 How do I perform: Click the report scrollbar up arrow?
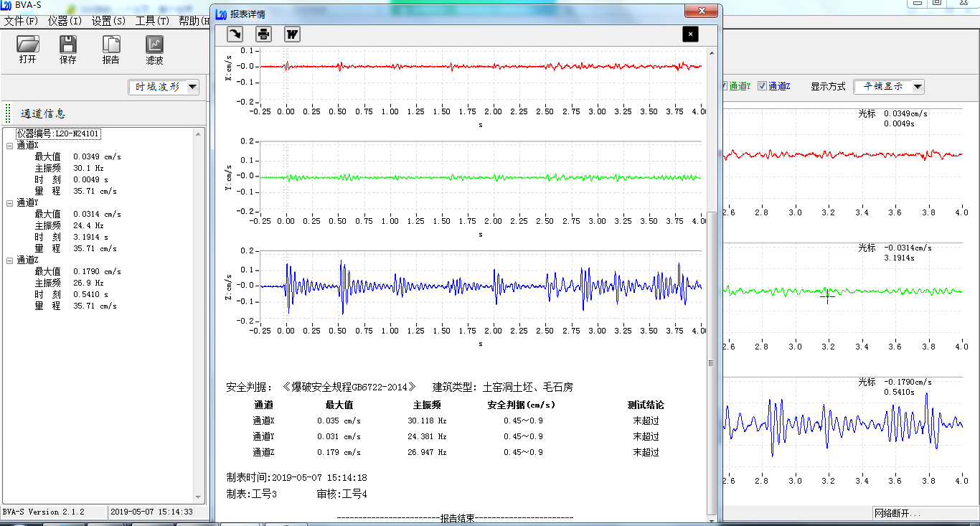pos(712,52)
